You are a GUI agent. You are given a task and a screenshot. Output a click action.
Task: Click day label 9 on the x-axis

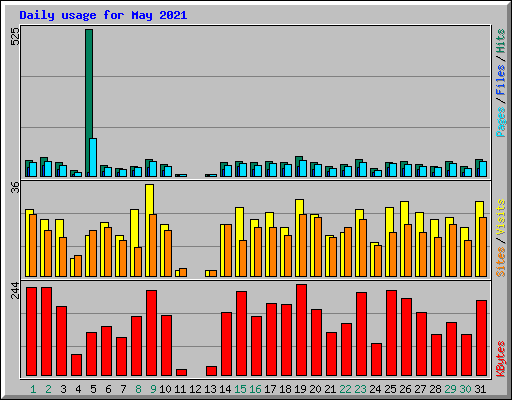(153, 389)
